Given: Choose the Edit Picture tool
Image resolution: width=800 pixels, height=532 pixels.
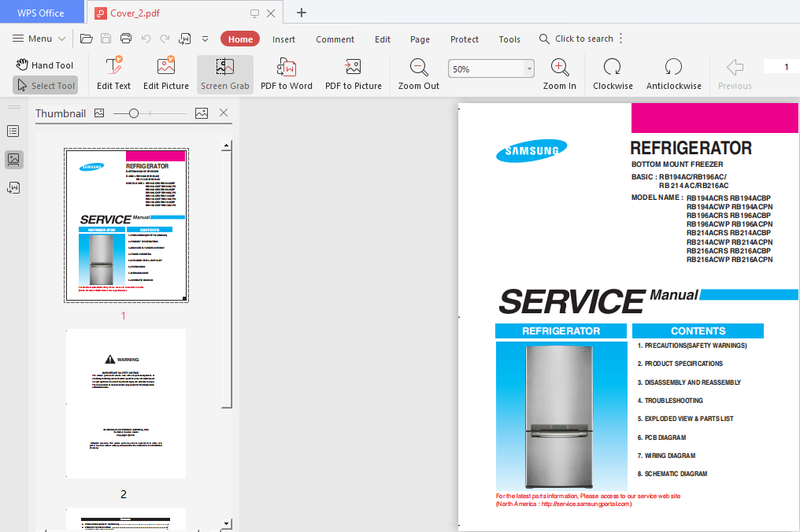Looking at the screenshot, I should tap(166, 74).
